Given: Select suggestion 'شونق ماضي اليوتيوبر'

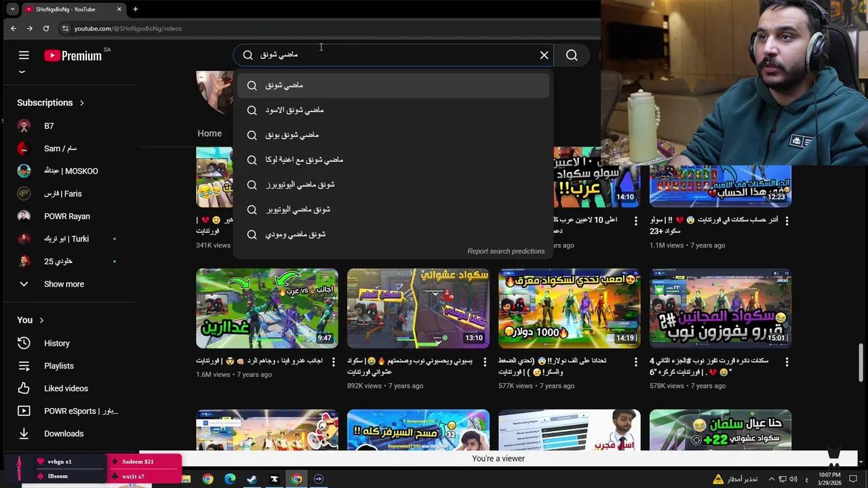Looking at the screenshot, I should [393, 209].
